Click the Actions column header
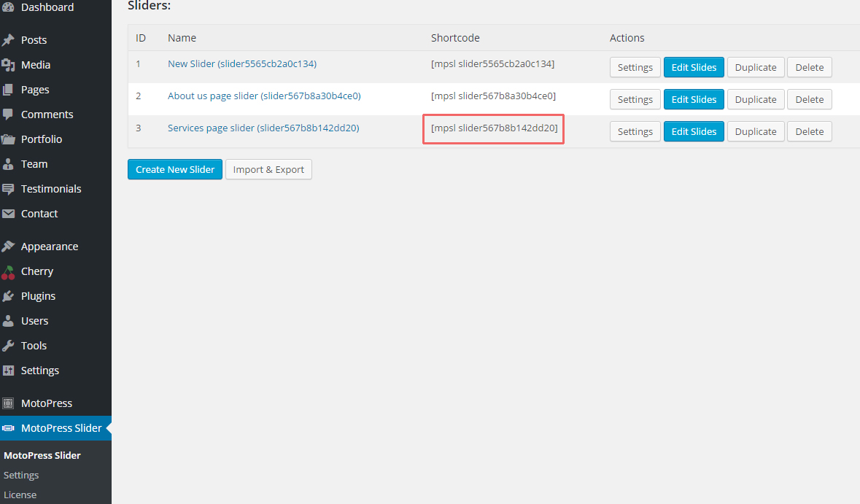 pyautogui.click(x=627, y=38)
